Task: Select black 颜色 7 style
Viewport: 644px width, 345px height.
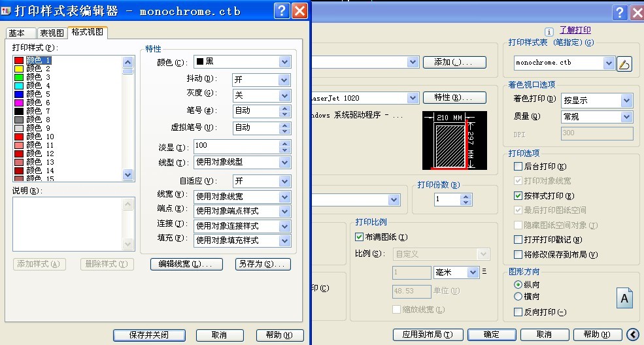Action: (x=33, y=111)
